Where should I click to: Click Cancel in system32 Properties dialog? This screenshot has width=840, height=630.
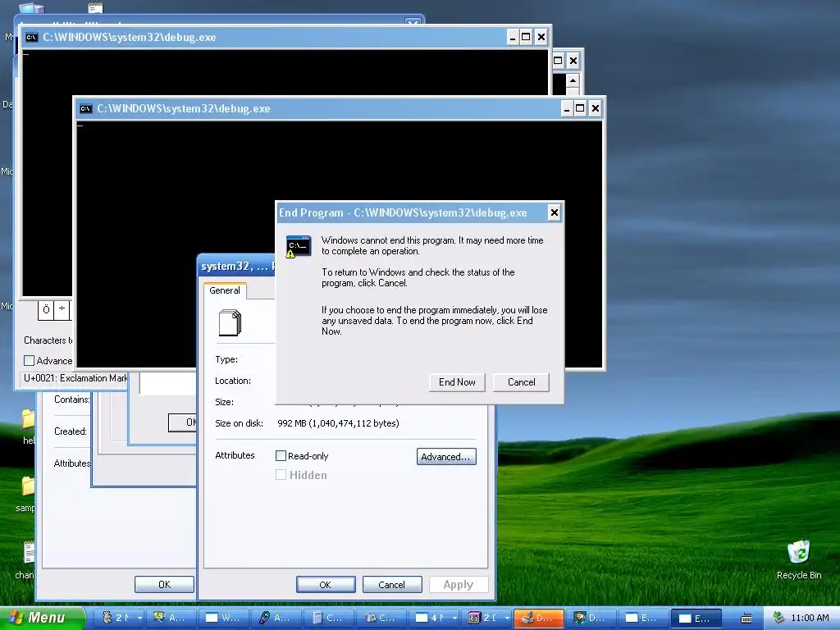392,584
